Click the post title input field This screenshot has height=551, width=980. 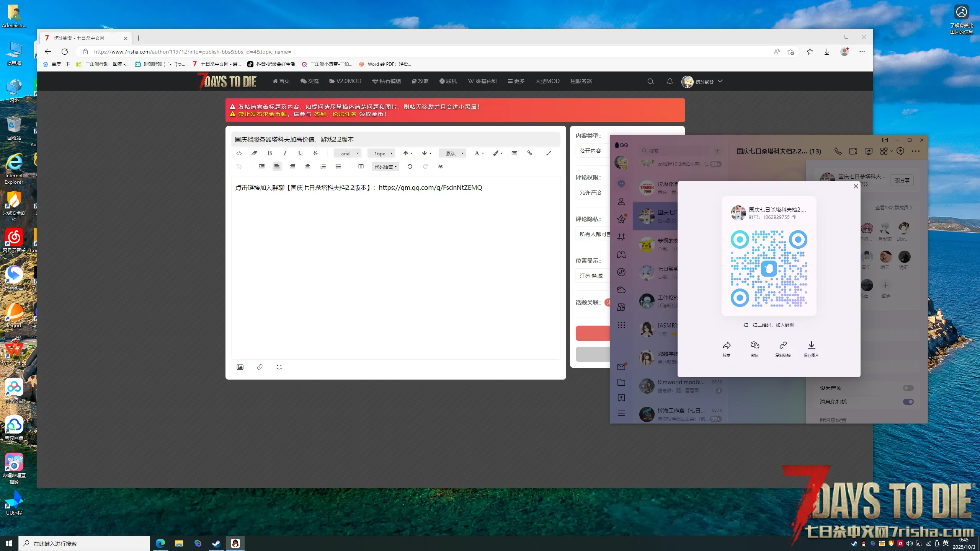tap(395, 139)
